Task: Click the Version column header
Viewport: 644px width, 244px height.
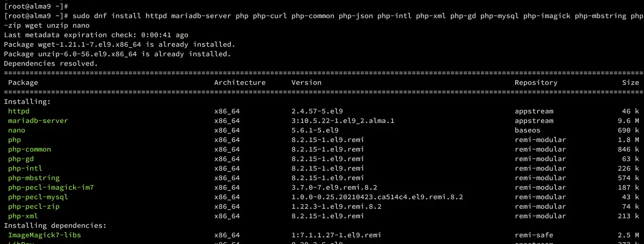Action: click(307, 82)
